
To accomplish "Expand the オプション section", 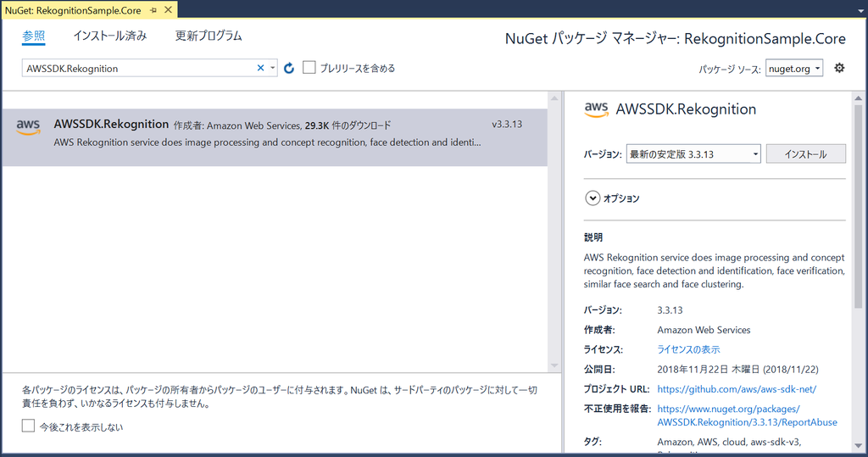I will pyautogui.click(x=593, y=198).
